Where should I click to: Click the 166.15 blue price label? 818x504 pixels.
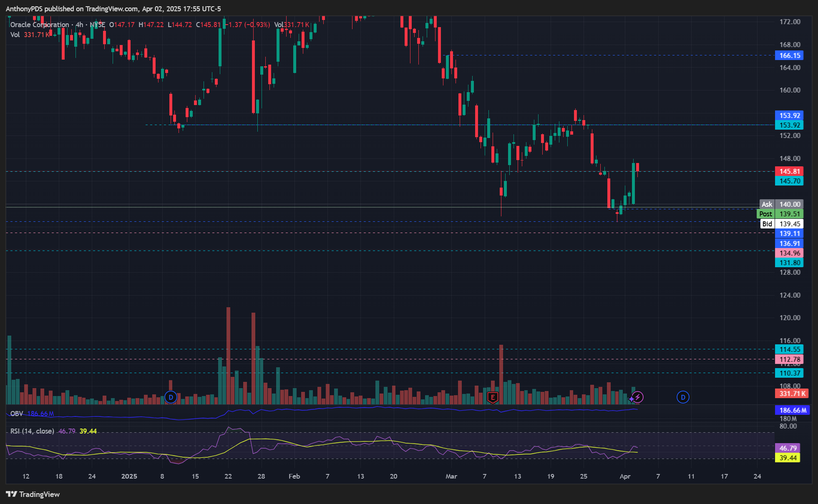tap(789, 55)
